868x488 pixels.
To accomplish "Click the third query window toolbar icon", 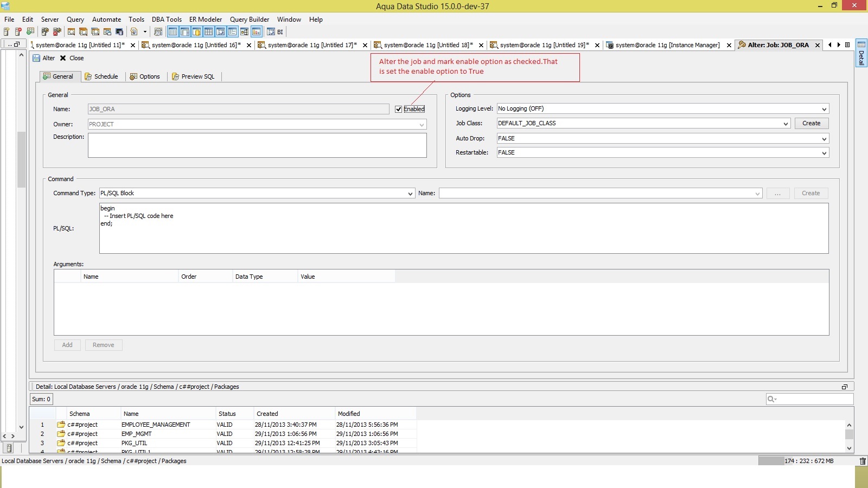I will 95,32.
